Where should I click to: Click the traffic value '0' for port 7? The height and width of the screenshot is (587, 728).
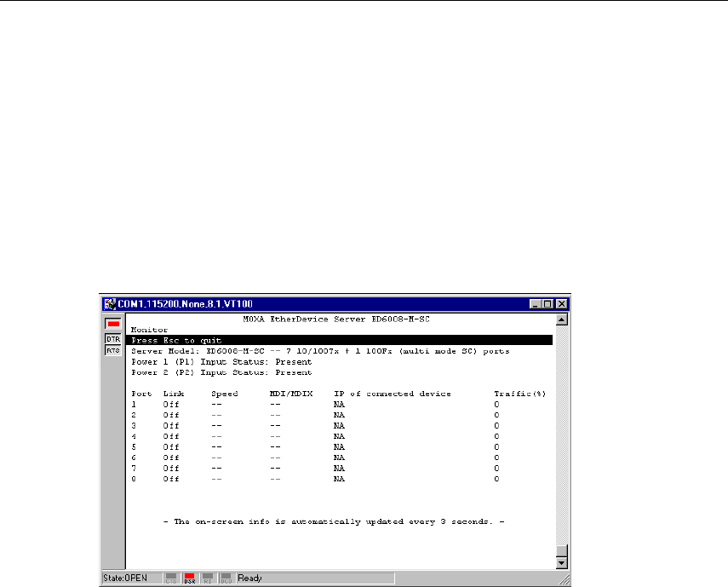point(496,468)
